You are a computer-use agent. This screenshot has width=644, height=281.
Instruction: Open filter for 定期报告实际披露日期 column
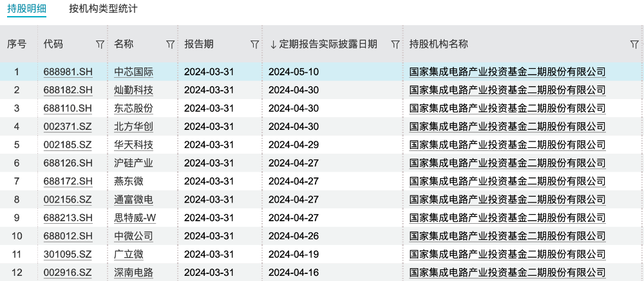point(395,45)
